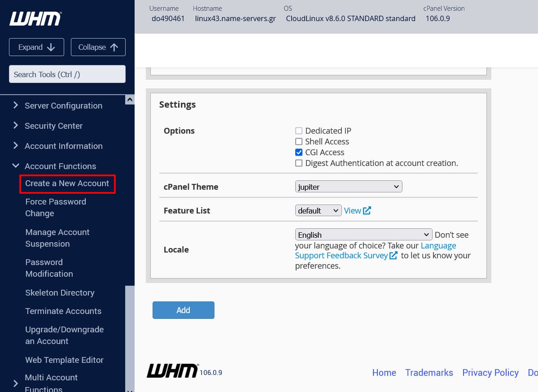Uncheck the CGI Access checkbox
The height and width of the screenshot is (392, 538).
click(299, 152)
